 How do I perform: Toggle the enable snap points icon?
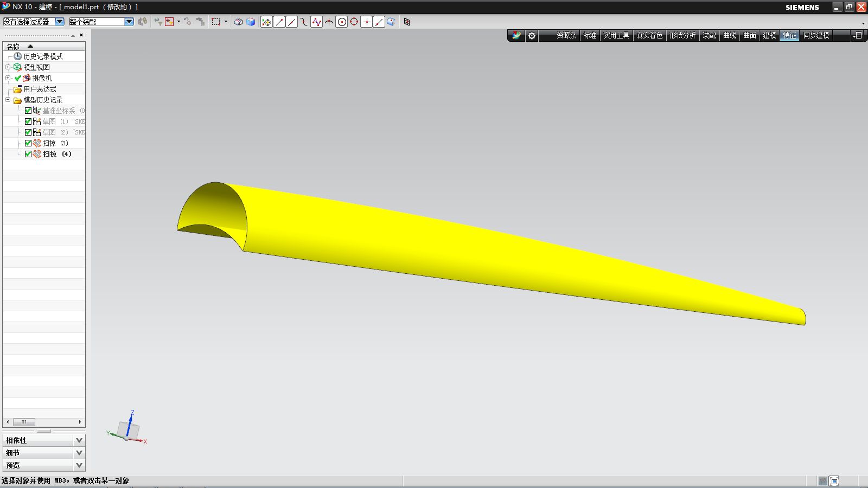[266, 22]
